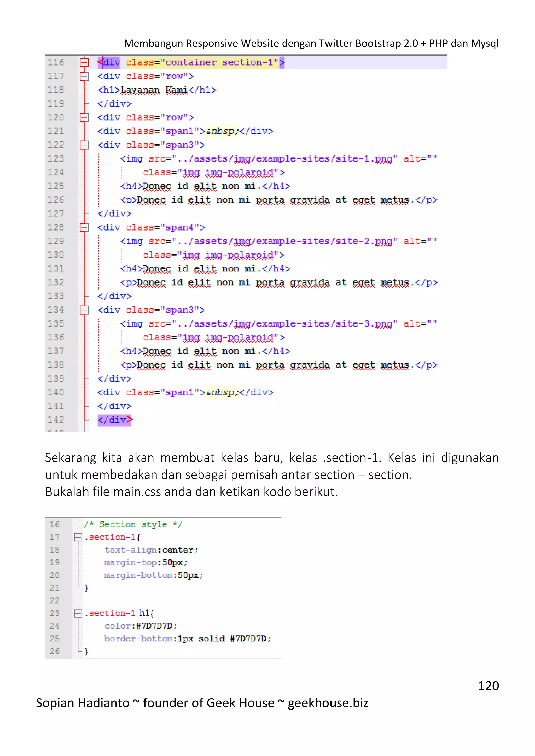This screenshot has height=756, width=535.
Task: Collapse fold marker at line 116
Action: tap(84, 62)
